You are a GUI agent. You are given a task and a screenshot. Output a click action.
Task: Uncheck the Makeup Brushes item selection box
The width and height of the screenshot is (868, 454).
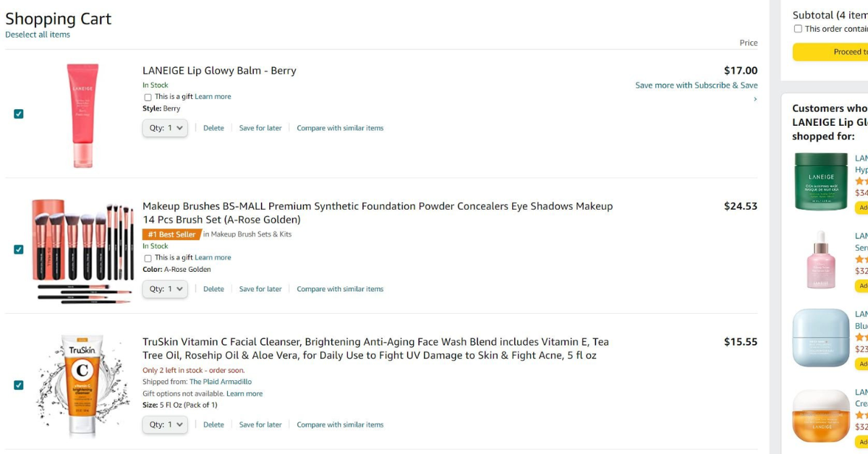click(x=19, y=249)
